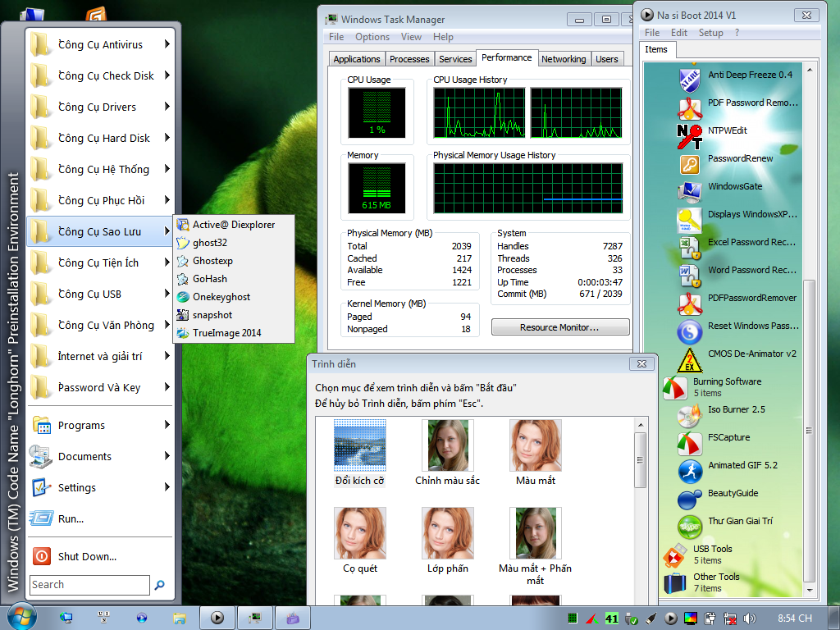Open Settings in Start menu
Image resolution: width=840 pixels, height=630 pixels.
pyautogui.click(x=100, y=487)
